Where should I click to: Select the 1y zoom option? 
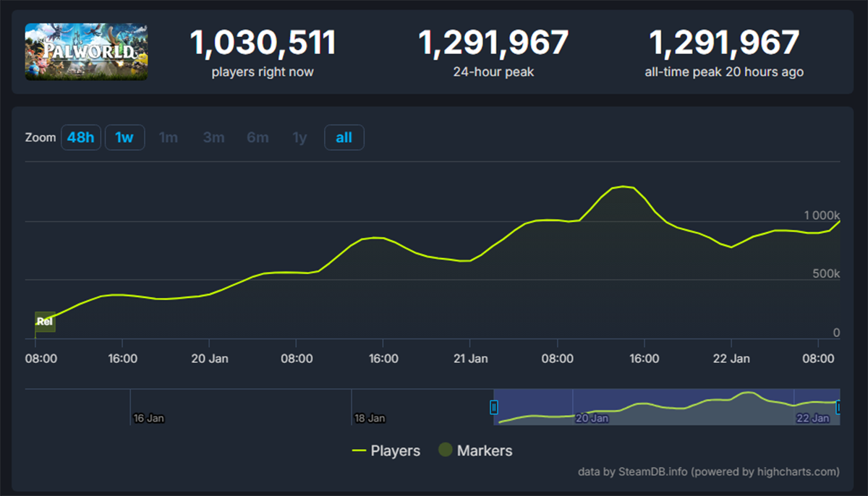point(299,137)
